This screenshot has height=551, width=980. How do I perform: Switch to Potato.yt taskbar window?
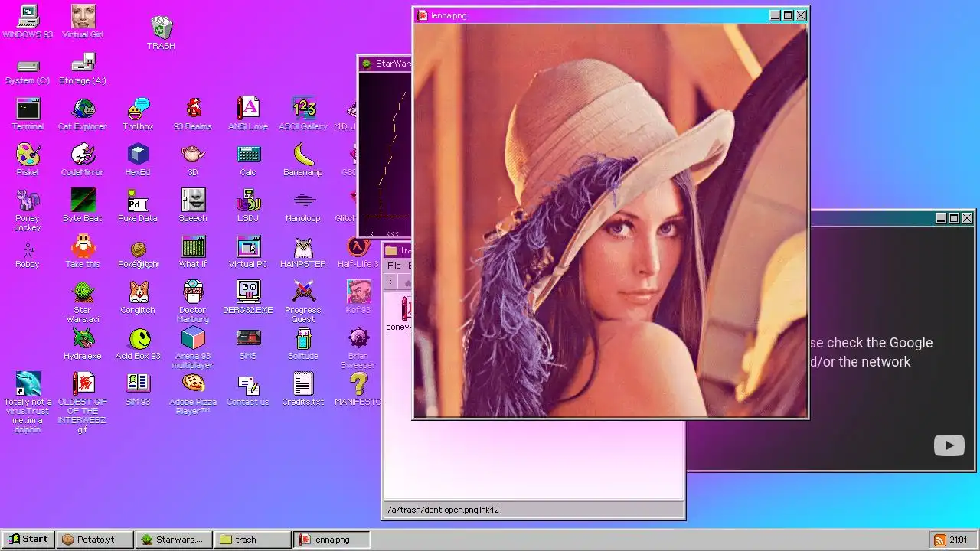[96, 540]
